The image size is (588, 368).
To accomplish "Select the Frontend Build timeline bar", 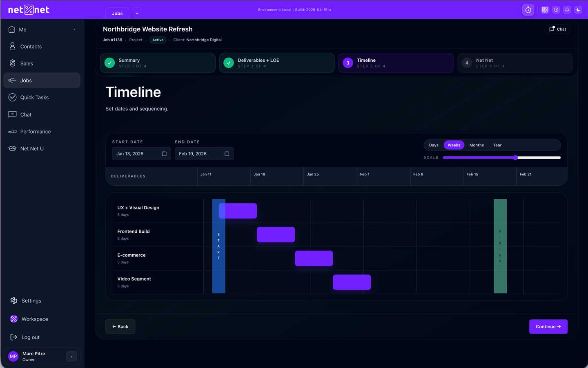I will [276, 235].
